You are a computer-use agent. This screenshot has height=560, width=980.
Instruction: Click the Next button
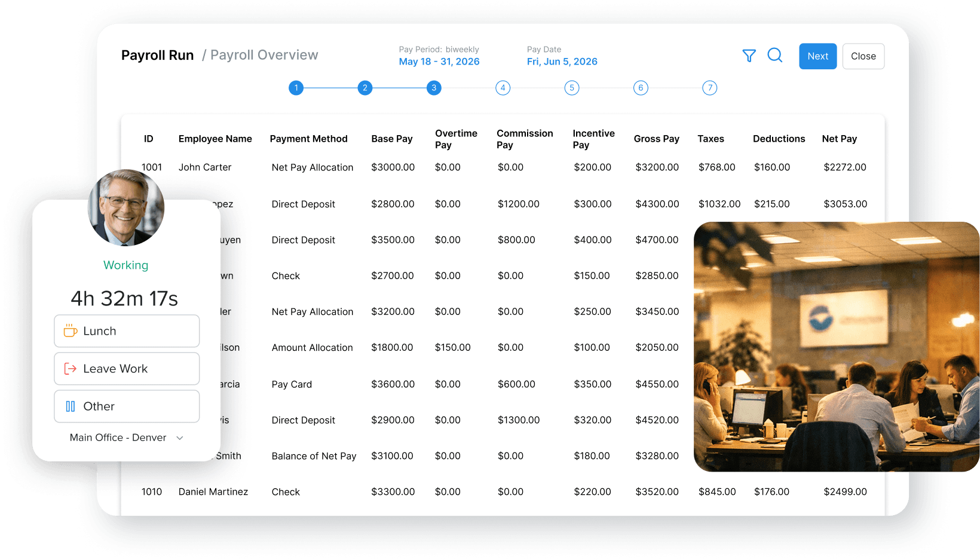pyautogui.click(x=817, y=56)
